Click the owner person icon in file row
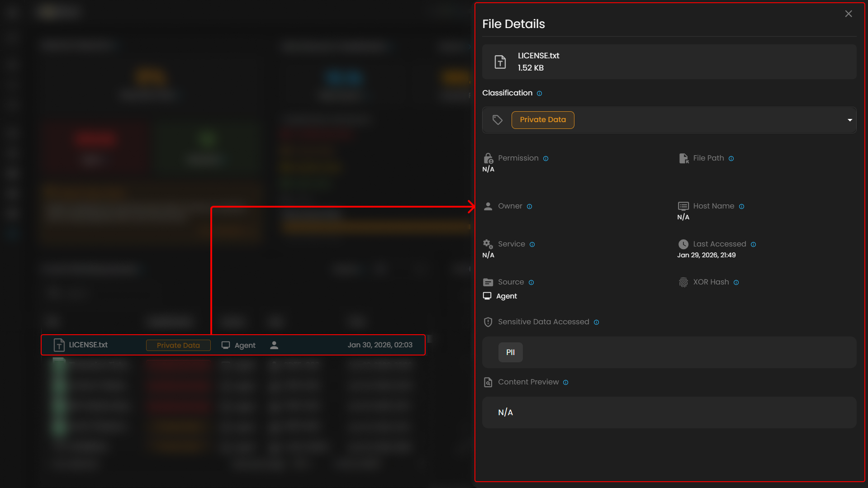Viewport: 868px width, 488px height. (x=274, y=346)
